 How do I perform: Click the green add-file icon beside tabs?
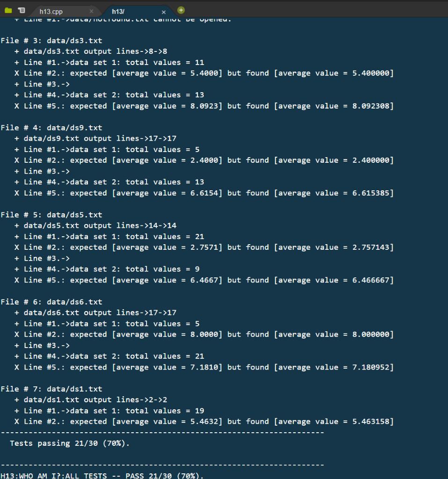point(181,9)
